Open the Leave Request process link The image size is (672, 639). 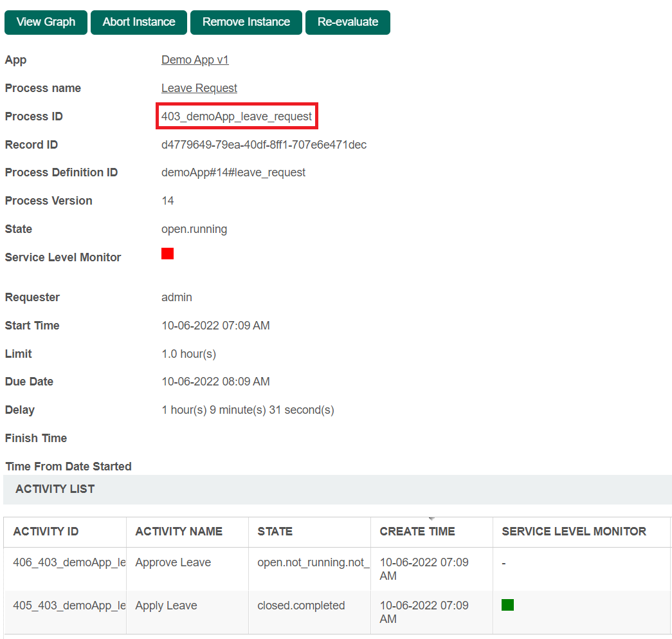(199, 88)
